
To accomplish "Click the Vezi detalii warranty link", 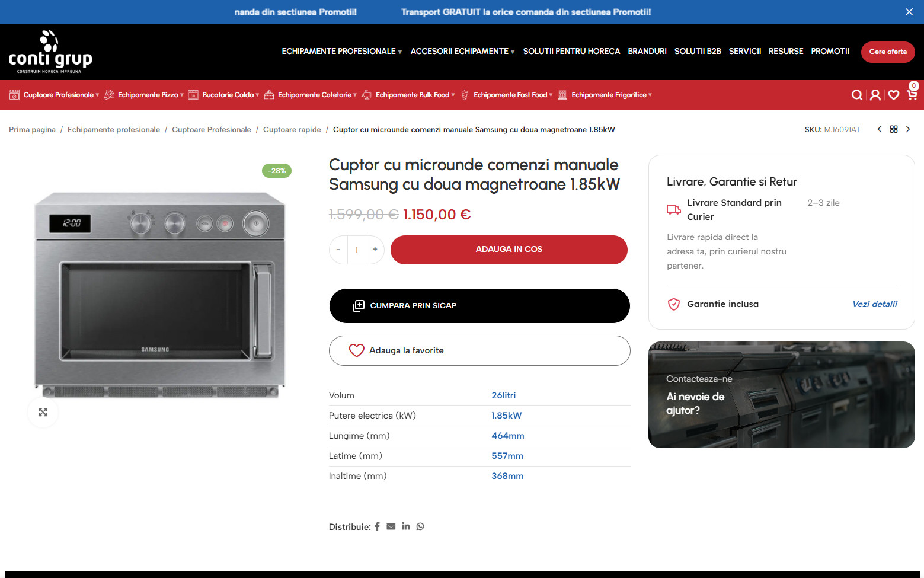I will tap(874, 304).
